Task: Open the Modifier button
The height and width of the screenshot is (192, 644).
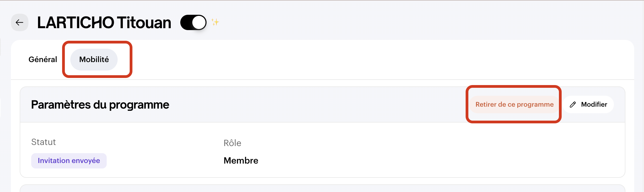Action: [588, 104]
